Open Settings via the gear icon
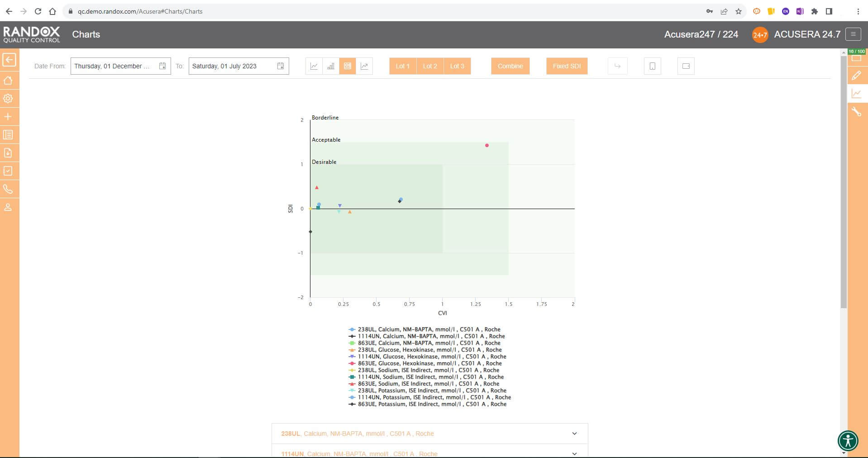This screenshot has height=458, width=868. (x=9, y=98)
